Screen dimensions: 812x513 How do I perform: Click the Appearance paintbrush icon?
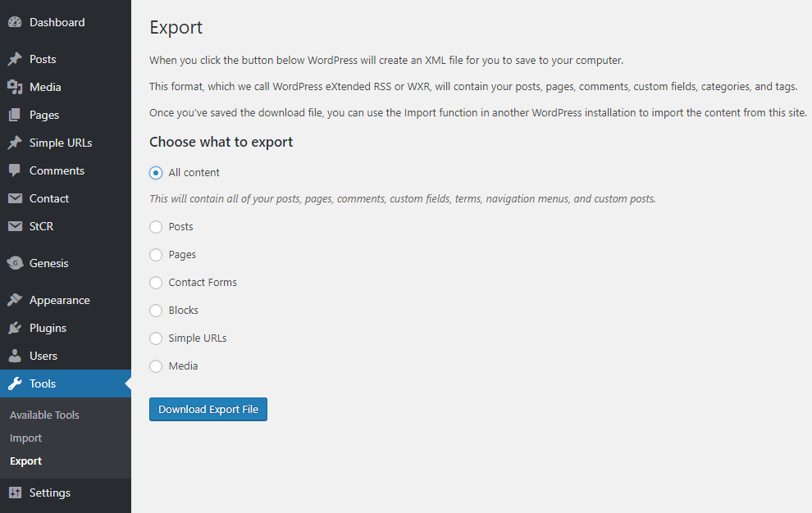coord(15,300)
